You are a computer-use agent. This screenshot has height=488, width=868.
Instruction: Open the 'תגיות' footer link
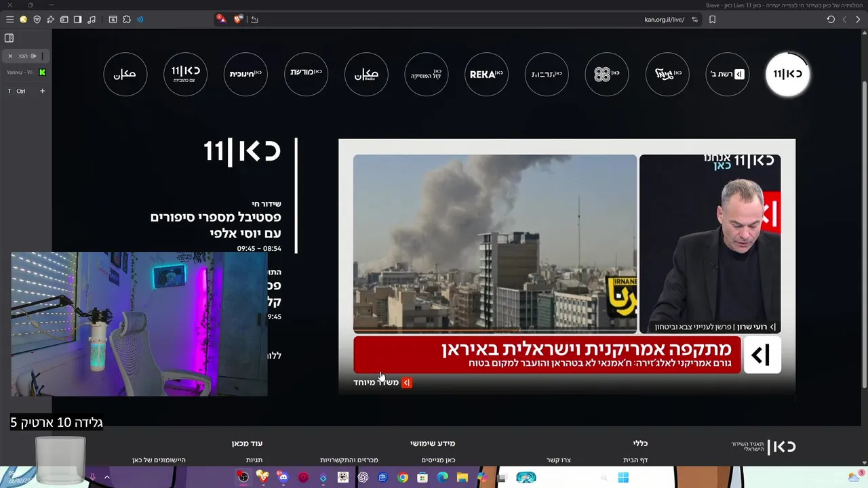(254, 460)
